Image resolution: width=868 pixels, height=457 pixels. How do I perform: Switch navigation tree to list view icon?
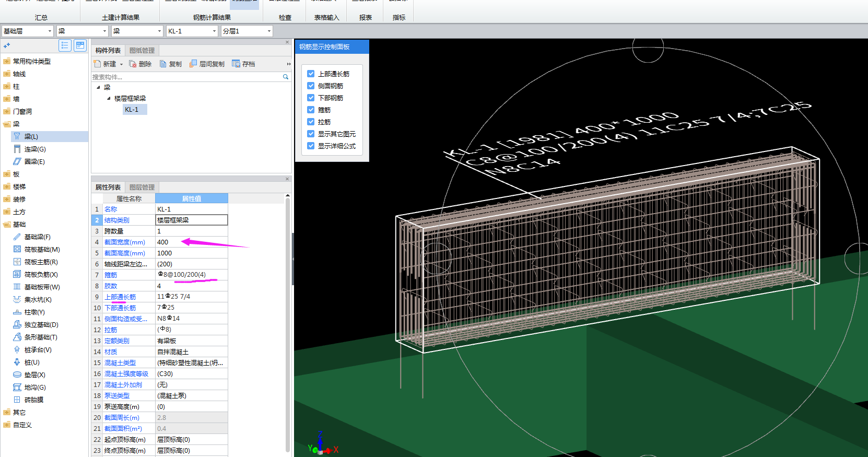tap(65, 45)
